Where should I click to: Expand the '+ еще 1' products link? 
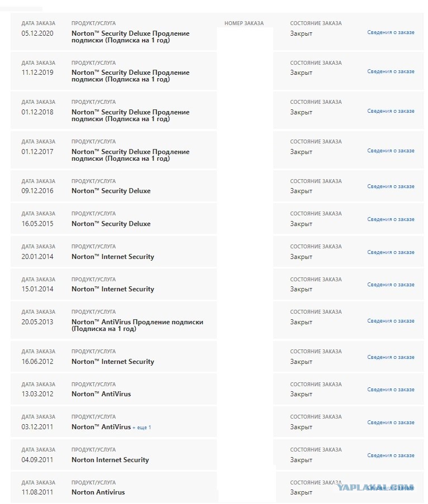(x=141, y=428)
